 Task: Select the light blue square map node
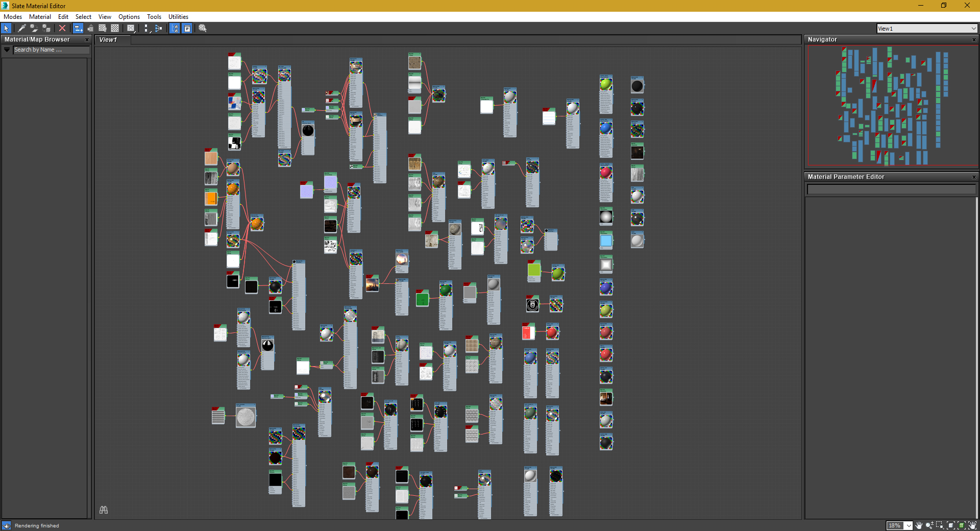pyautogui.click(x=606, y=240)
